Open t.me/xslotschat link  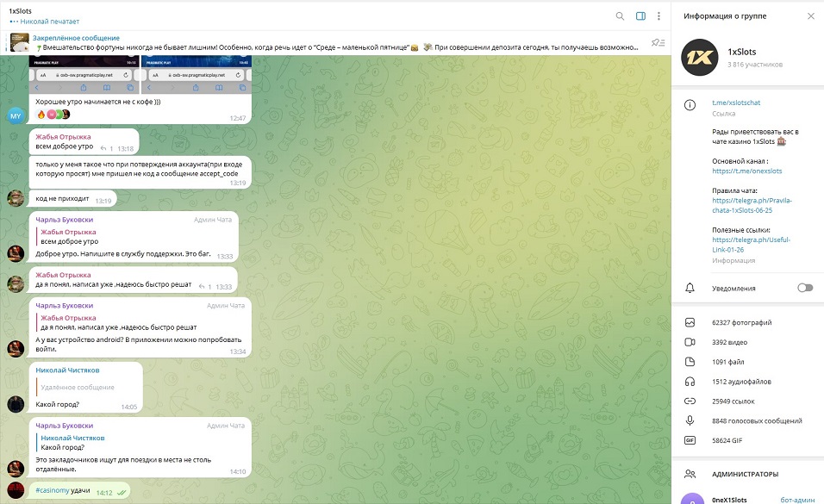click(736, 103)
